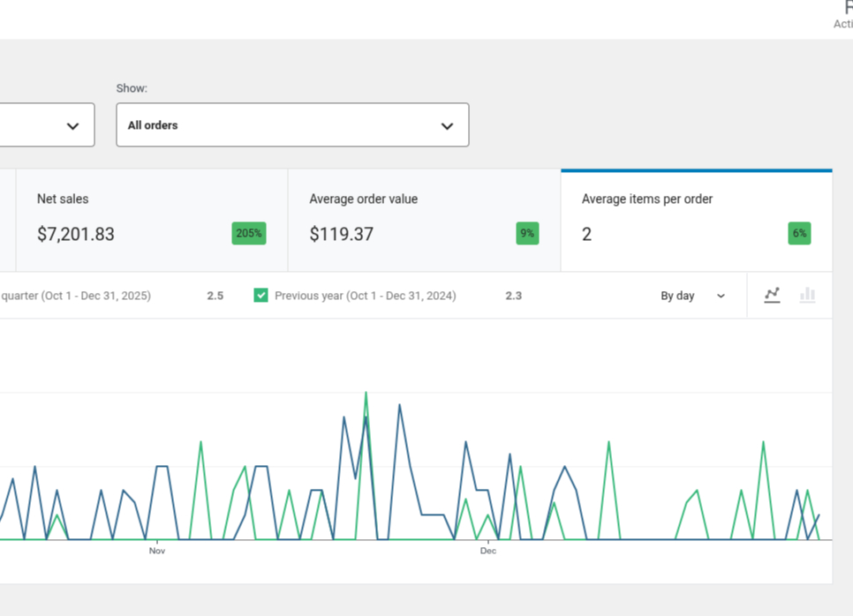Toggle the Previous year (Oct 1 - Dec 31, 2024) label

(x=365, y=296)
